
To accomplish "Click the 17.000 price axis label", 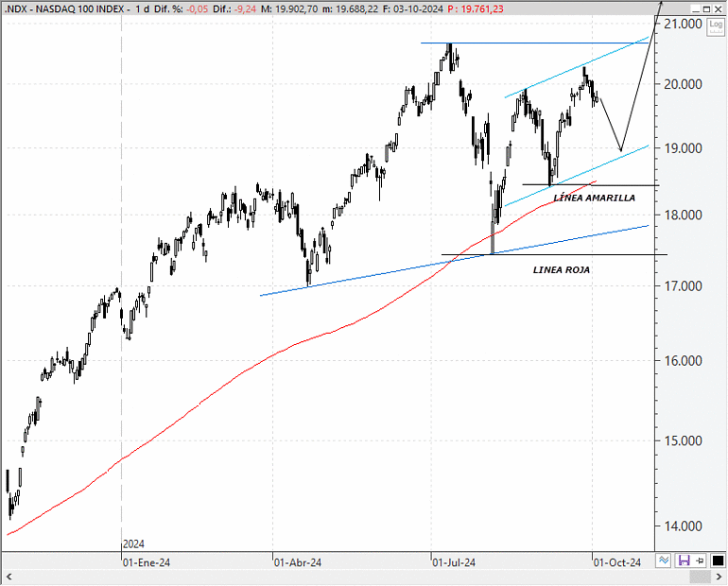I will click(x=683, y=286).
